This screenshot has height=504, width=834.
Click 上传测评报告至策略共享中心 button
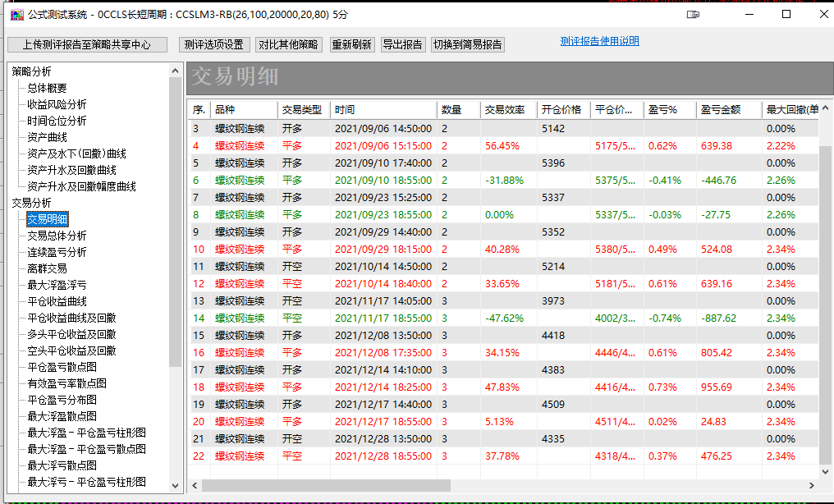pos(87,44)
